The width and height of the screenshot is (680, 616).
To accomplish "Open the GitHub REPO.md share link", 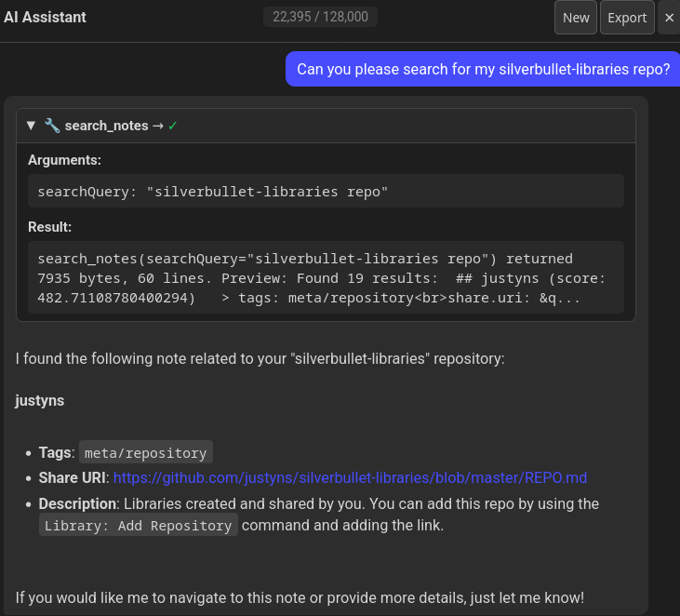I will [350, 477].
